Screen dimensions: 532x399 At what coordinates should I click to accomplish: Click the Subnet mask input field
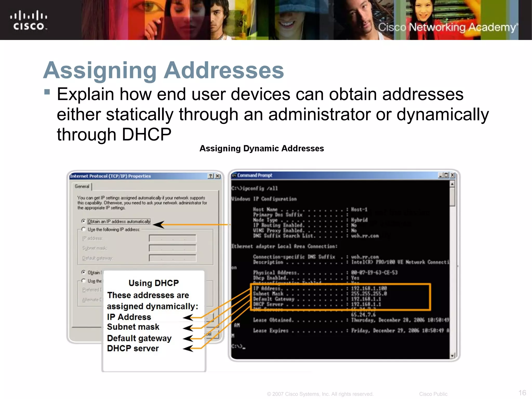click(x=172, y=248)
